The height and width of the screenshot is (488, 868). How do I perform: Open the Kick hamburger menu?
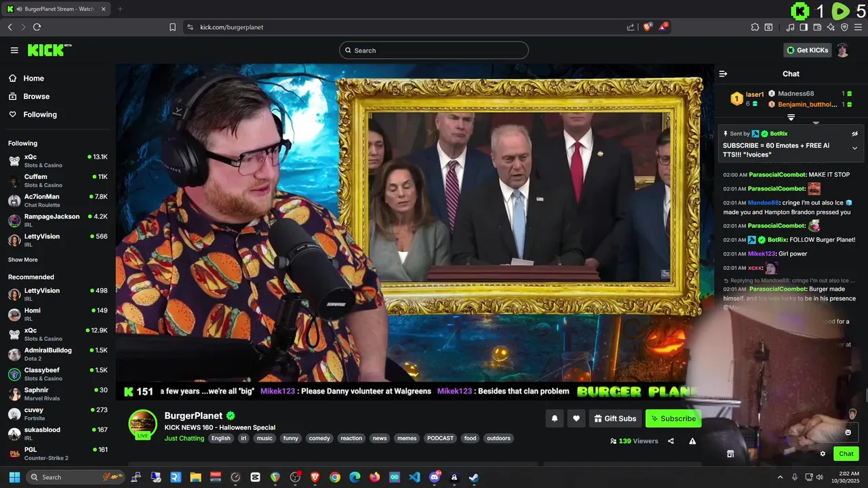[14, 50]
